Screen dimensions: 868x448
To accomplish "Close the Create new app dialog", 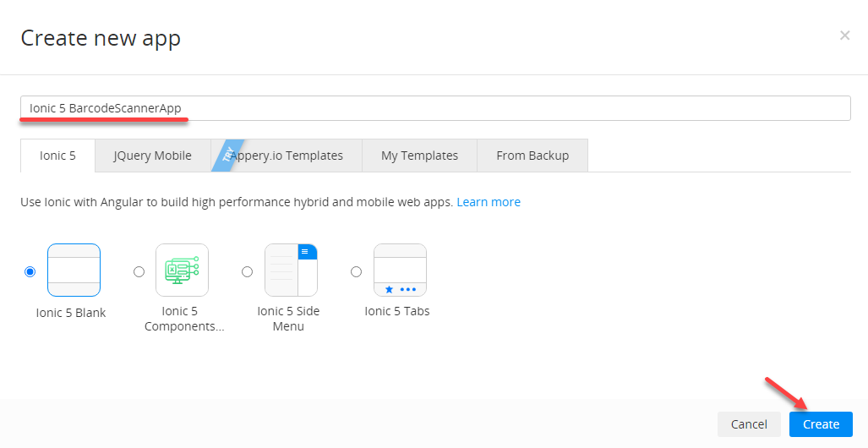I will click(x=844, y=36).
